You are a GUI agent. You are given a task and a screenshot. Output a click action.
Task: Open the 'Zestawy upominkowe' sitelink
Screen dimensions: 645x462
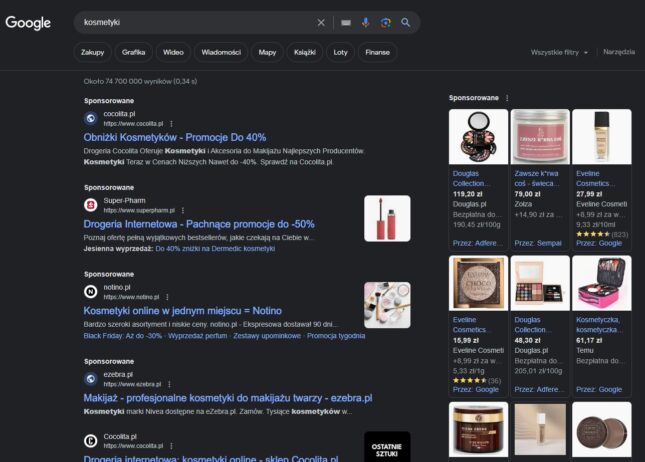267,336
